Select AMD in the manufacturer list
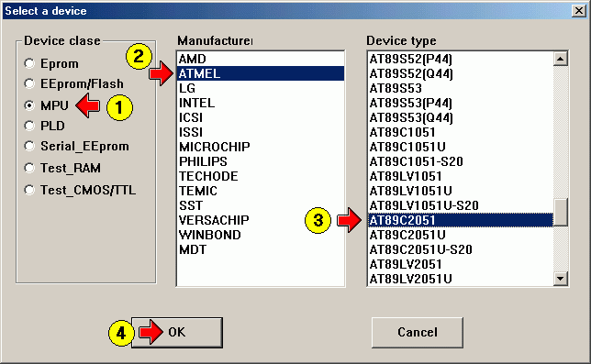The height and width of the screenshot is (364, 591). click(x=260, y=59)
